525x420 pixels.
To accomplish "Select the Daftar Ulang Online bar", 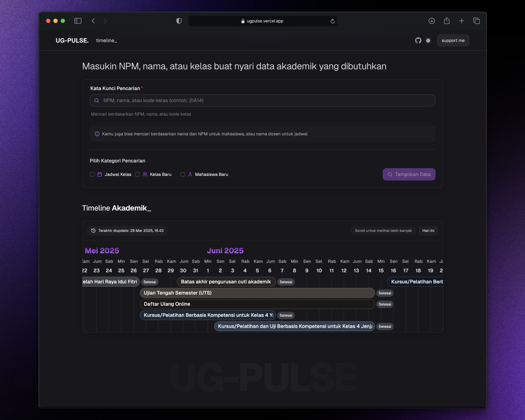I will point(257,304).
